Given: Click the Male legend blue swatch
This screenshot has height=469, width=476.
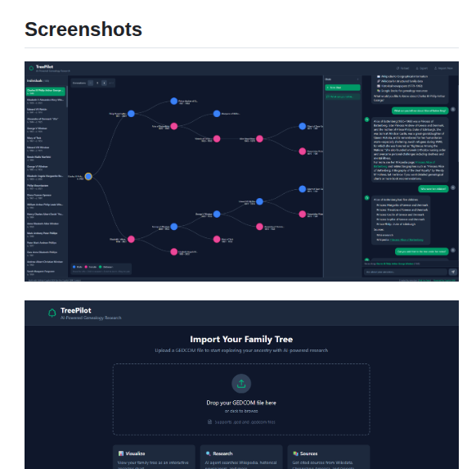Looking at the screenshot, I should click(74, 267).
